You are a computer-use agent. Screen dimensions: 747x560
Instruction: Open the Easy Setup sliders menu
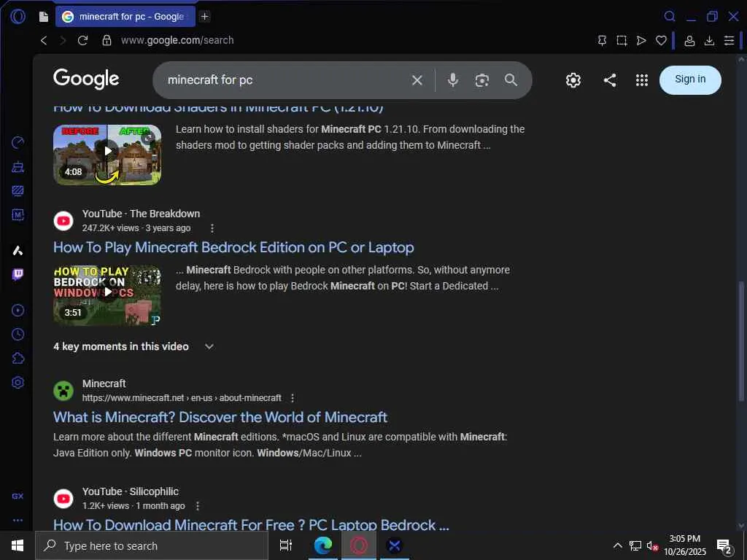click(x=729, y=41)
